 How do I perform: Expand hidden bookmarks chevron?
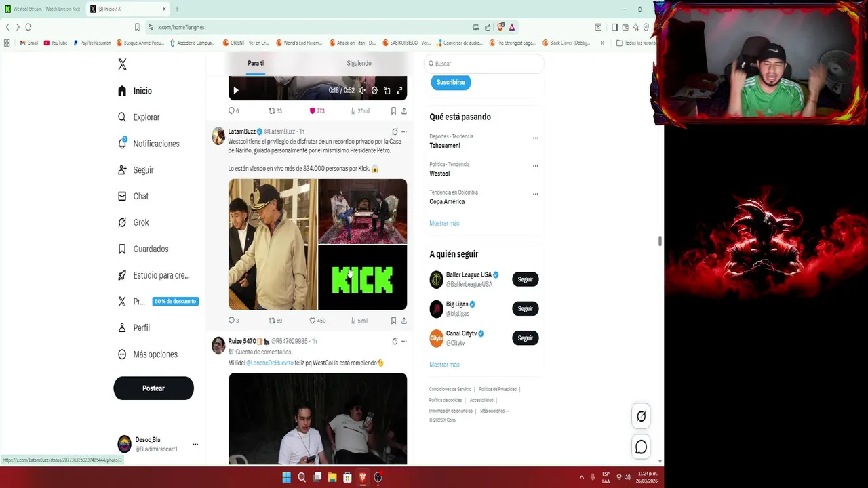[603, 43]
